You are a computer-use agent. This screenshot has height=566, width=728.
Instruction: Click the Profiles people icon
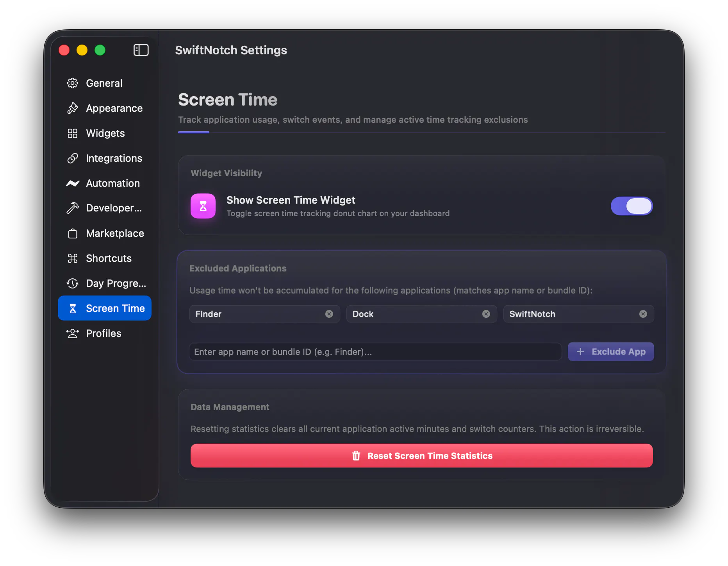(73, 333)
